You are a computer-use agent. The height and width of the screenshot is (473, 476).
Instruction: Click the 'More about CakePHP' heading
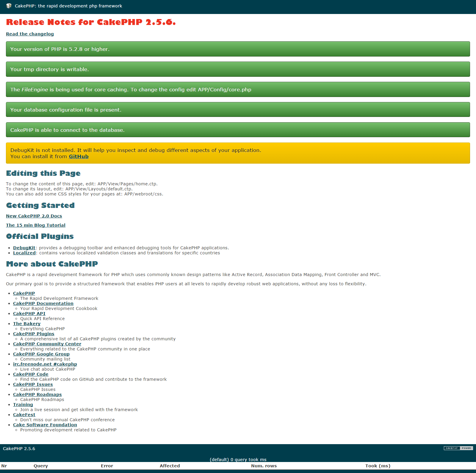tap(52, 264)
